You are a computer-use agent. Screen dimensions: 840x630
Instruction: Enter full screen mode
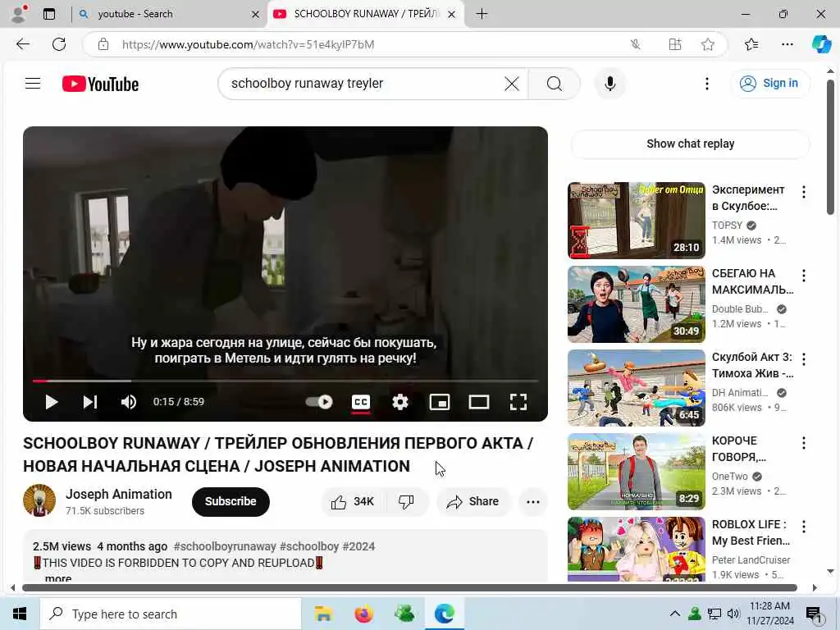518,402
